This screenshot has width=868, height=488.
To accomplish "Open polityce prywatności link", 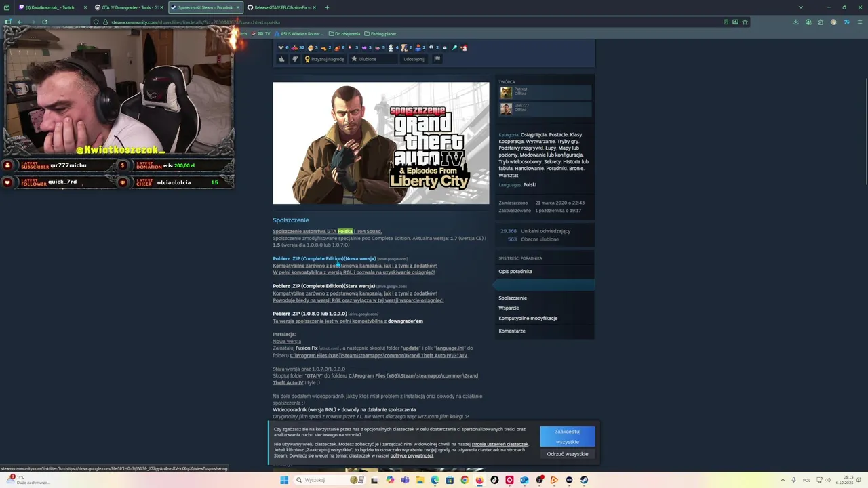I will coord(411,455).
